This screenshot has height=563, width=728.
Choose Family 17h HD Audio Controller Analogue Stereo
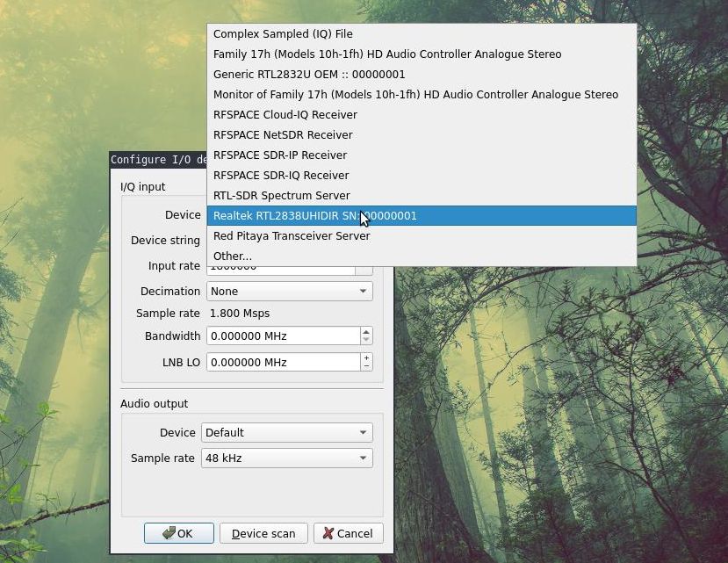(x=422, y=54)
